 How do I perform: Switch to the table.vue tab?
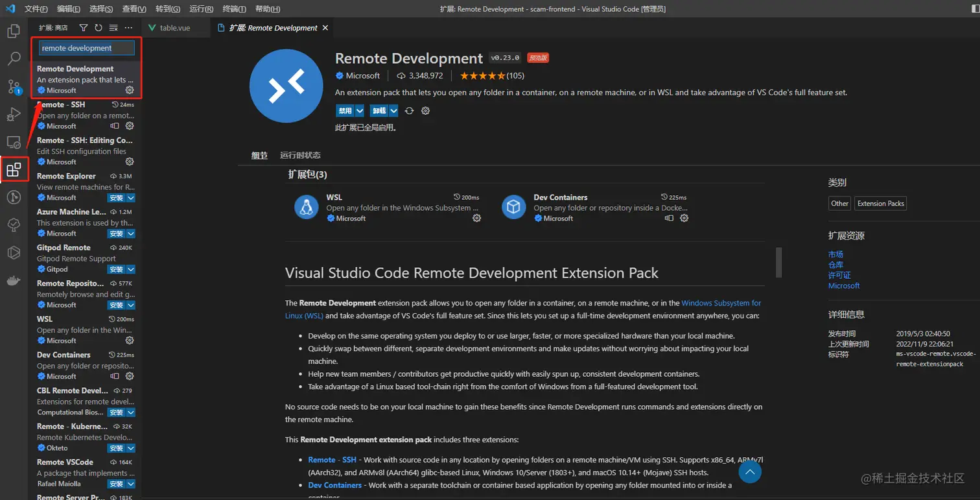[x=174, y=28]
